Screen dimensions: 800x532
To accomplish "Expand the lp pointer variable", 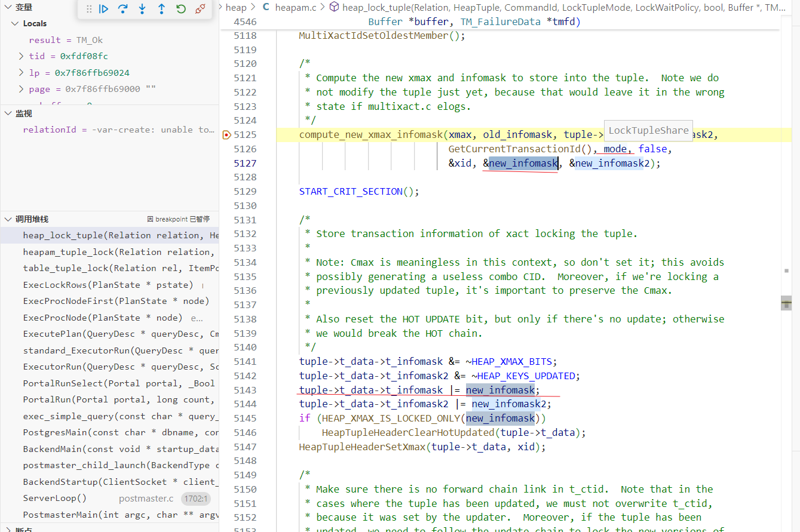I will [22, 73].
